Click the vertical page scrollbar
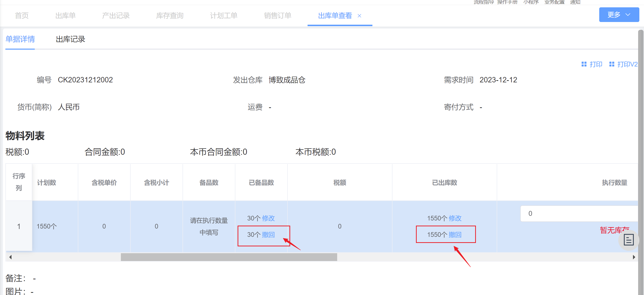Image resolution: width=644 pixels, height=295 pixels. [641, 162]
